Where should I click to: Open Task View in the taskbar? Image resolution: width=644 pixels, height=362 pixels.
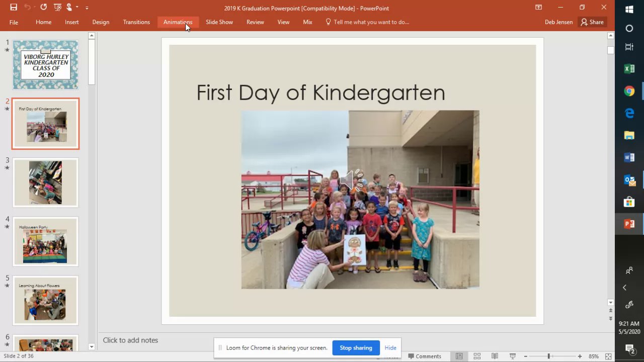tap(629, 47)
